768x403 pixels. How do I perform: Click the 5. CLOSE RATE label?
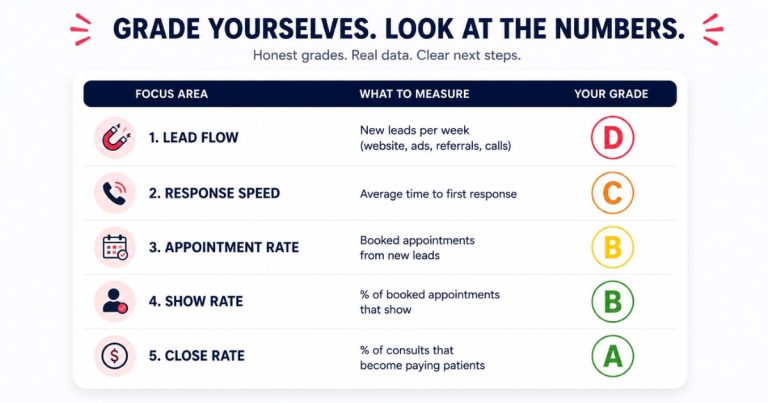pos(196,356)
